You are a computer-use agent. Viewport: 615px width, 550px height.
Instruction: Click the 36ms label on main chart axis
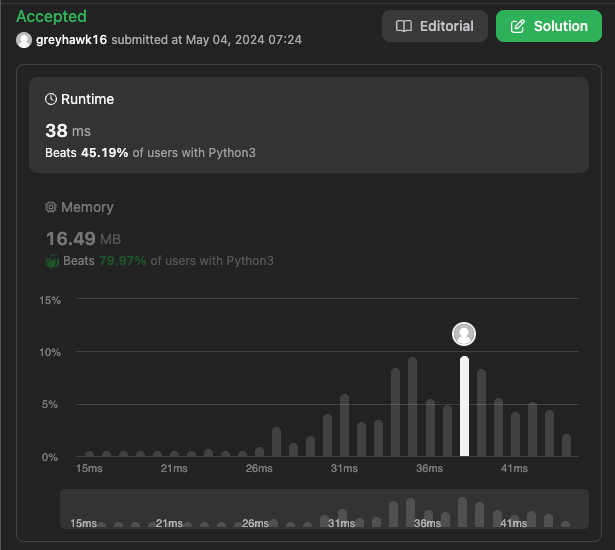pyautogui.click(x=429, y=468)
